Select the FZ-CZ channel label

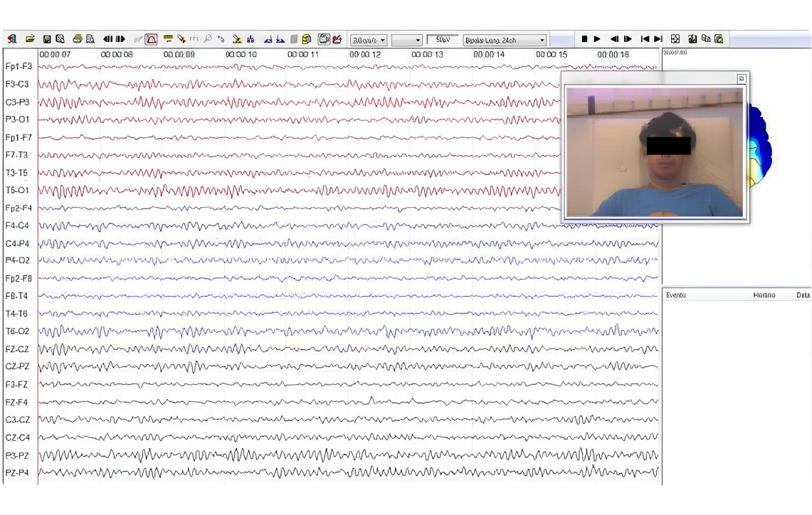pos(17,349)
